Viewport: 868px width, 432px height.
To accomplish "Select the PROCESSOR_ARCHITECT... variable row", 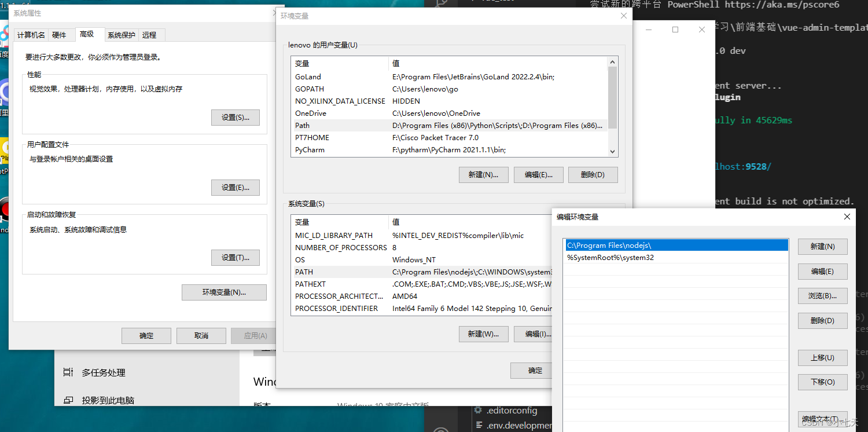I will pos(422,296).
